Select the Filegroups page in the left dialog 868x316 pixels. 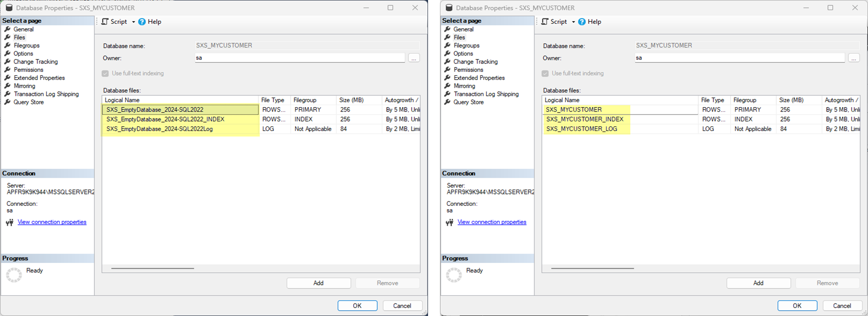tap(26, 46)
